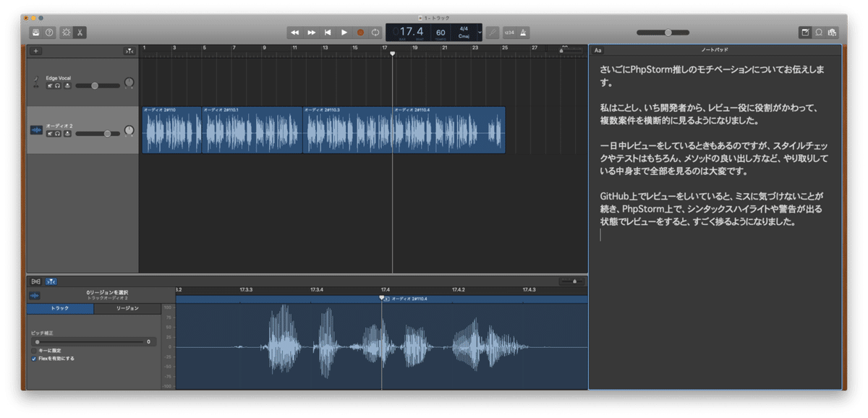Adjust the Edge Vocal volume slider
The height and width of the screenshot is (418, 868).
click(x=96, y=85)
